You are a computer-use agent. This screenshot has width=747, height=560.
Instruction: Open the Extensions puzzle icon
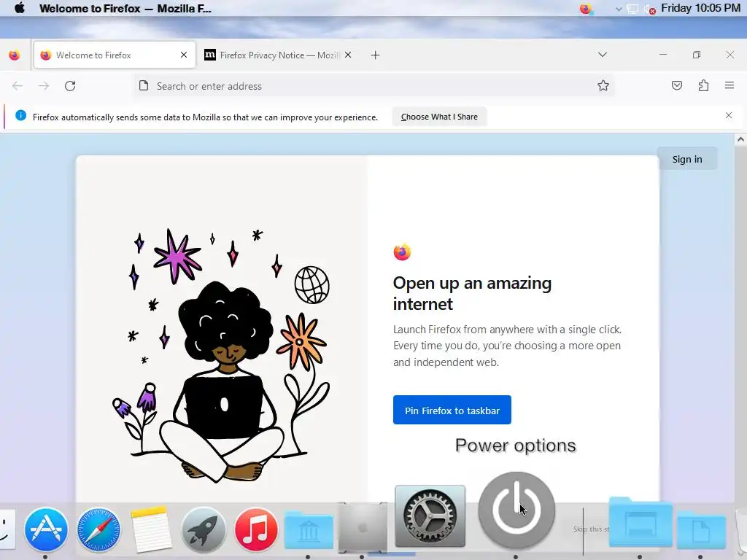(x=703, y=86)
